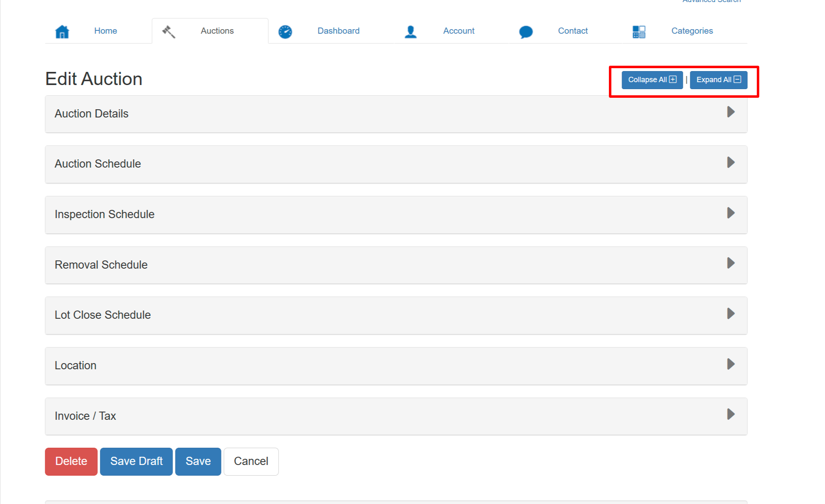Expand the Inspection Schedule section arrow

(731, 213)
